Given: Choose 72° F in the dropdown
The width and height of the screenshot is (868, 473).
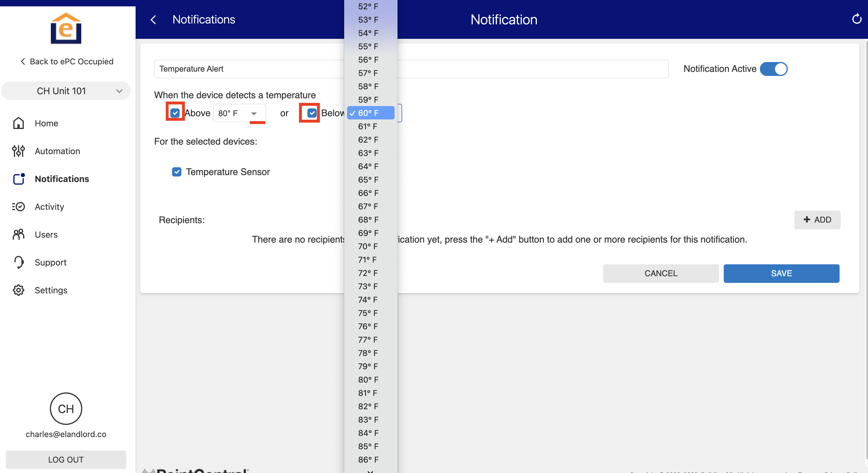Looking at the screenshot, I should click(x=368, y=273).
